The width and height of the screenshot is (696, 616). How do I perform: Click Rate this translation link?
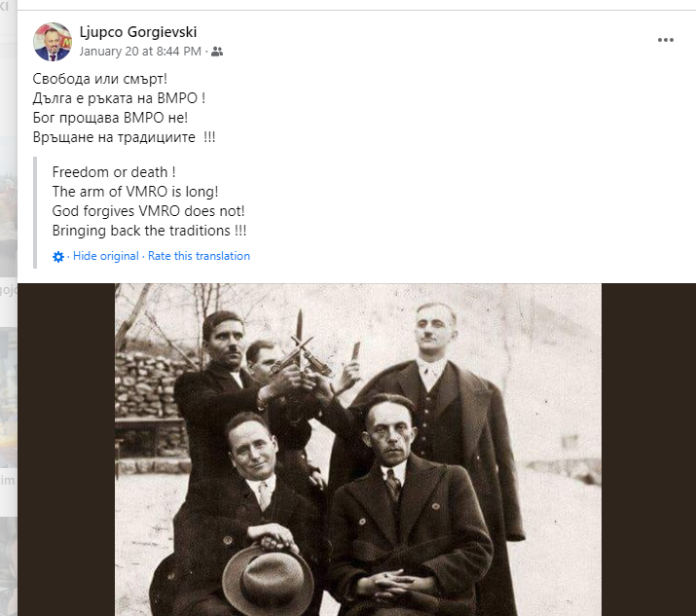tap(199, 256)
